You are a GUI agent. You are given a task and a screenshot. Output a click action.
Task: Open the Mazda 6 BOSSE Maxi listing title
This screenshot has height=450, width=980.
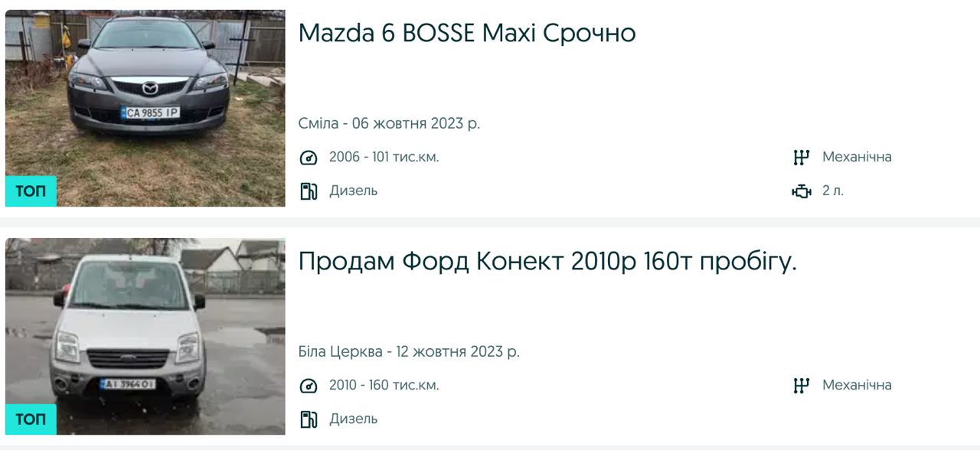click(466, 33)
